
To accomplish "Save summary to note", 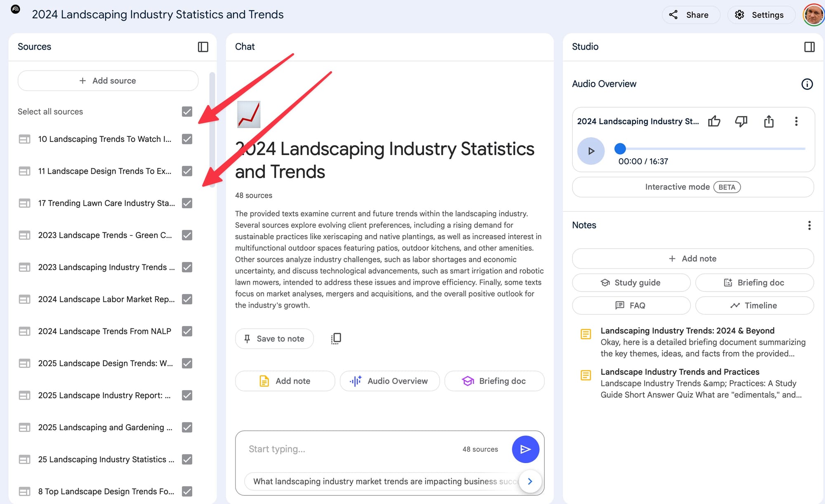I will (x=274, y=339).
